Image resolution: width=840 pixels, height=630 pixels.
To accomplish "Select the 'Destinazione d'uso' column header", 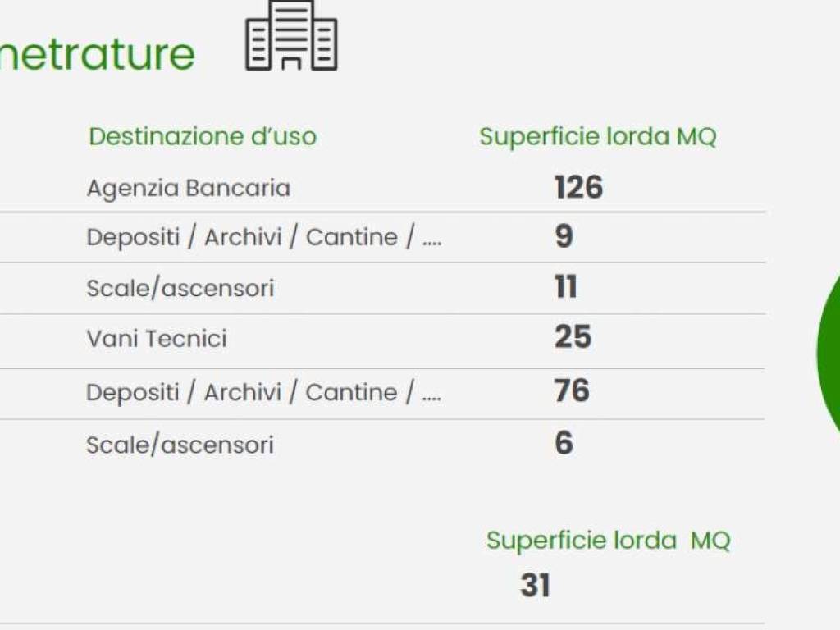I will tap(203, 136).
